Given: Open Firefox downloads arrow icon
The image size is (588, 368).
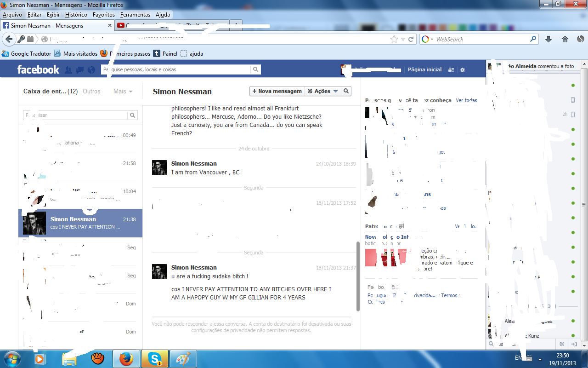Looking at the screenshot, I should coord(548,40).
